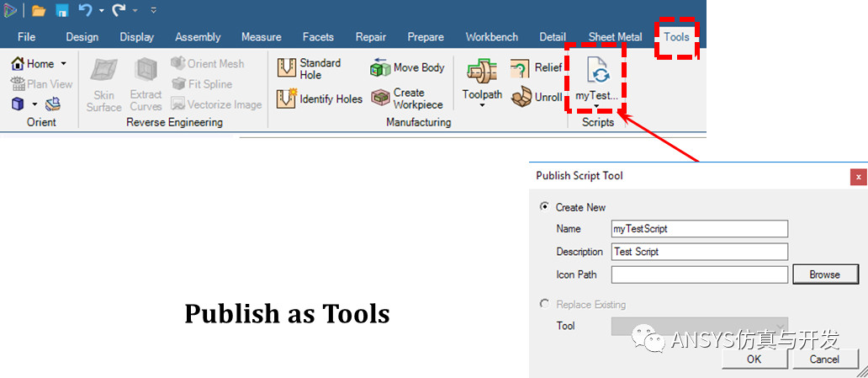868x378 pixels.
Task: Click the snap view icon in Orient
Action: pos(53,104)
